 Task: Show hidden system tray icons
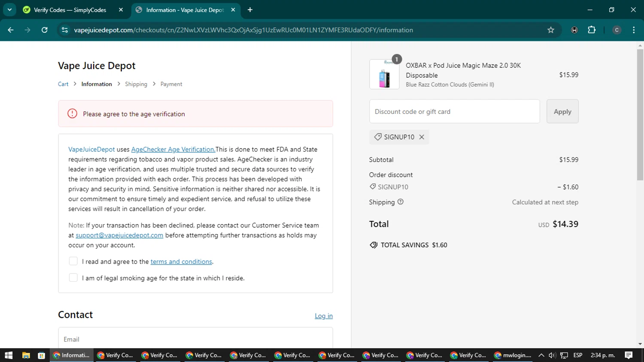coord(541,355)
